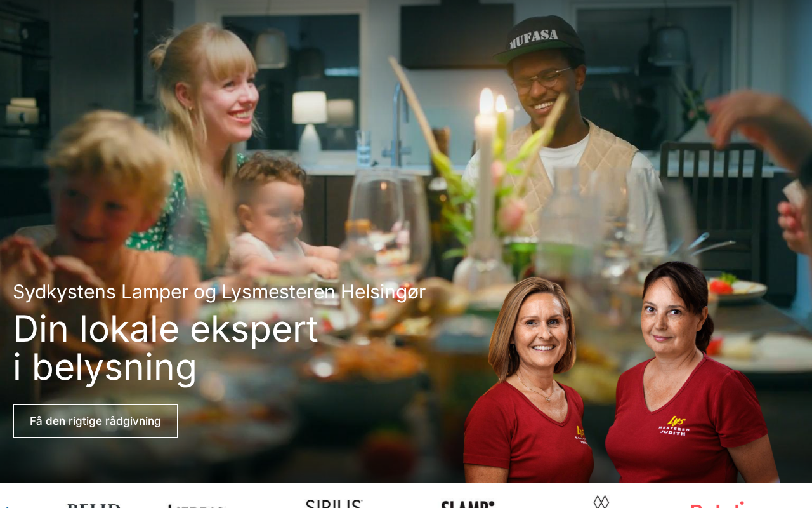Viewport: 812px width, 508px height.
Task: Open the diamond-shaped brand logo
Action: [601, 502]
